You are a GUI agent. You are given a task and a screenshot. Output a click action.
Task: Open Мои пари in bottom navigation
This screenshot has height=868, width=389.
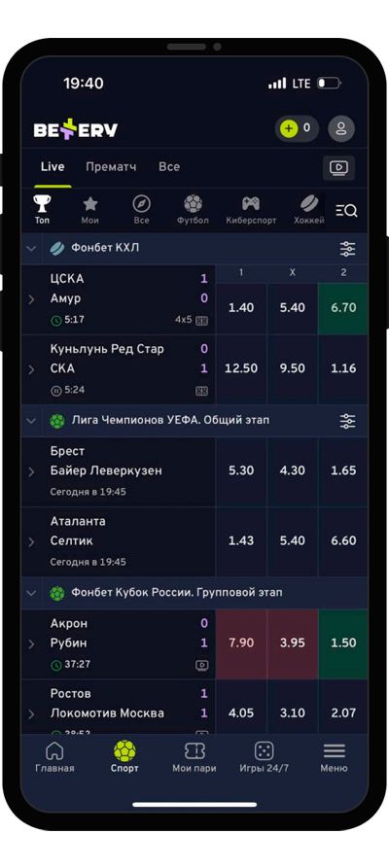pyautogui.click(x=194, y=758)
